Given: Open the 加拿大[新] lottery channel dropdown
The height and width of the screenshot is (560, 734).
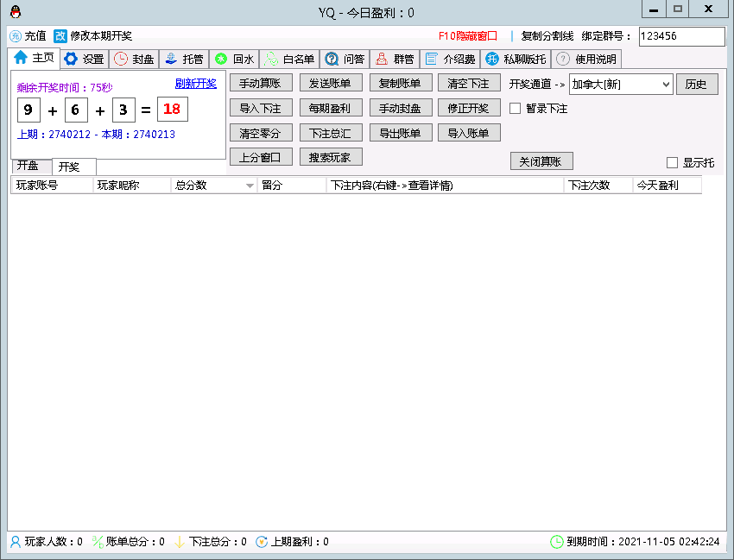Looking at the screenshot, I should point(666,84).
